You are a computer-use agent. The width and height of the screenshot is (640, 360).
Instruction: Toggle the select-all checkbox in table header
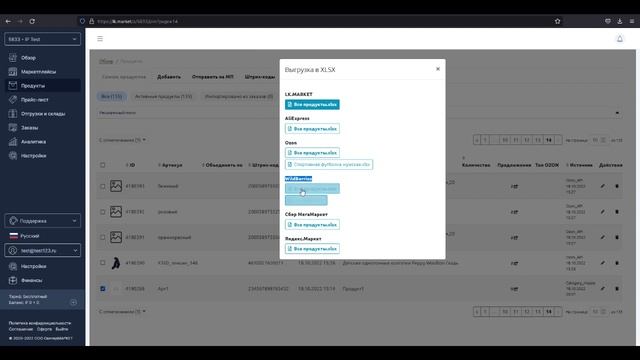click(x=102, y=165)
